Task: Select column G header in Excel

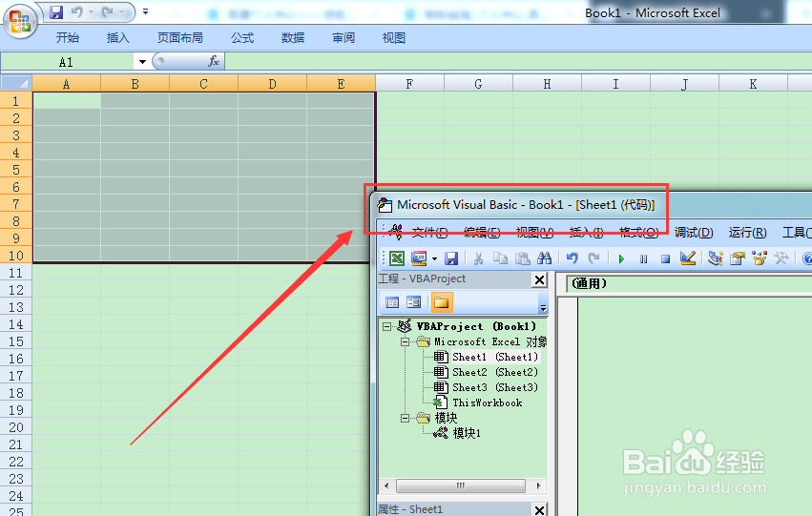Action: coord(478,84)
